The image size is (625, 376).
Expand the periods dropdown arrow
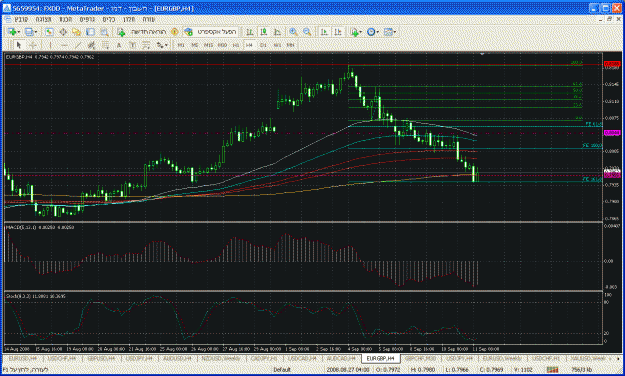tap(378, 32)
